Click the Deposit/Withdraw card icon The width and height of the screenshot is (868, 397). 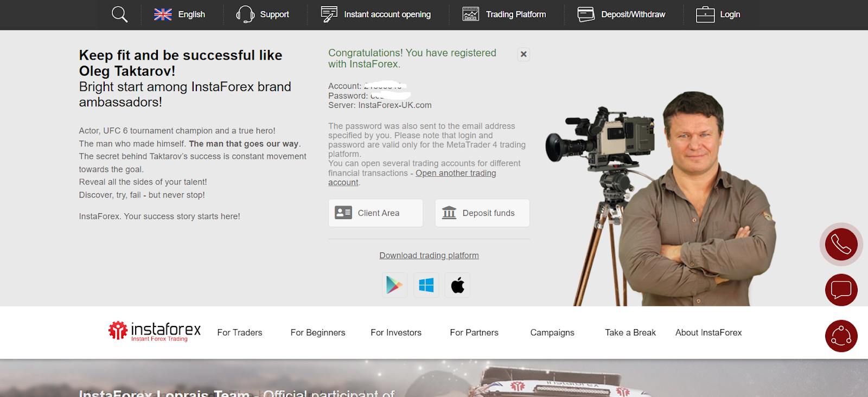(x=586, y=14)
